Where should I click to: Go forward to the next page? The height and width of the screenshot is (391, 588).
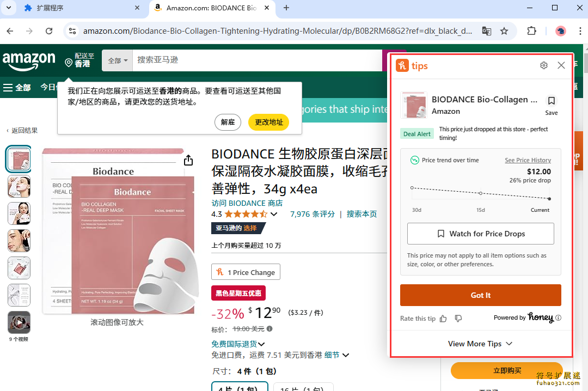coord(29,31)
